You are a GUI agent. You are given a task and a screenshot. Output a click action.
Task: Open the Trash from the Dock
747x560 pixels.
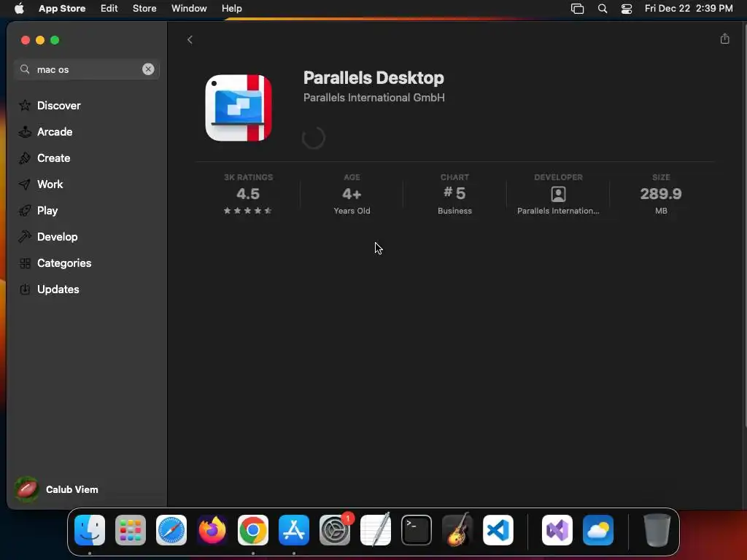(x=657, y=530)
